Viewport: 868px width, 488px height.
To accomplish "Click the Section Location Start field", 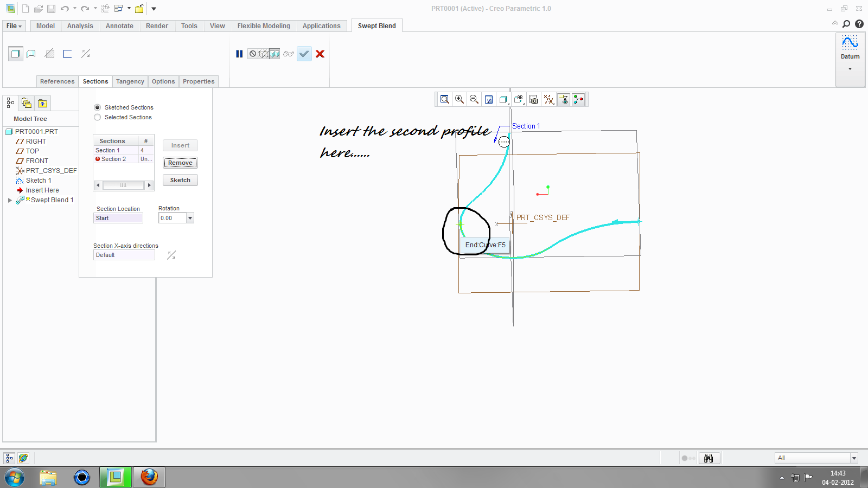I will [x=118, y=218].
